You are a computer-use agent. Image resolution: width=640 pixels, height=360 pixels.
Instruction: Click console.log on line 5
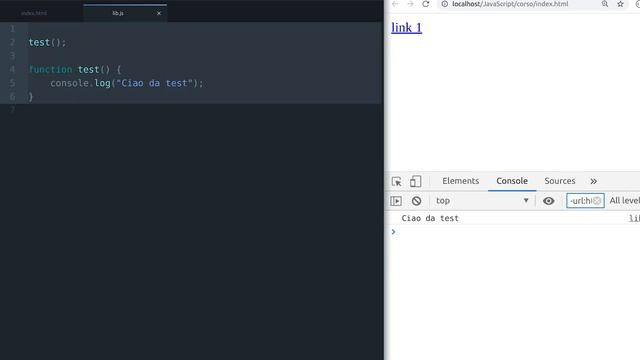[x=80, y=83]
